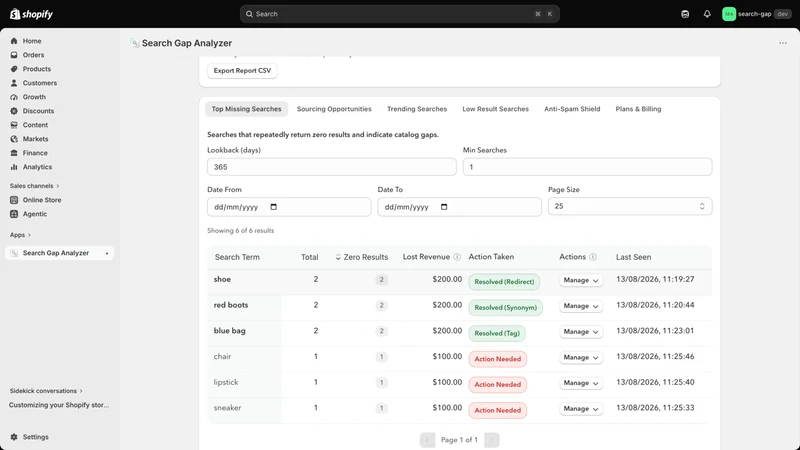The width and height of the screenshot is (800, 450).
Task: Switch to Trending Searches tab
Action: pyautogui.click(x=417, y=109)
